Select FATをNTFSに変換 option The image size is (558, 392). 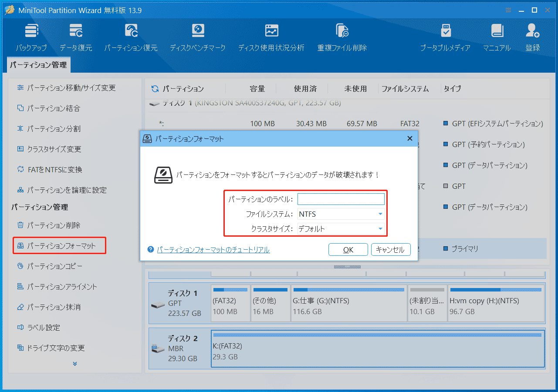49,170
